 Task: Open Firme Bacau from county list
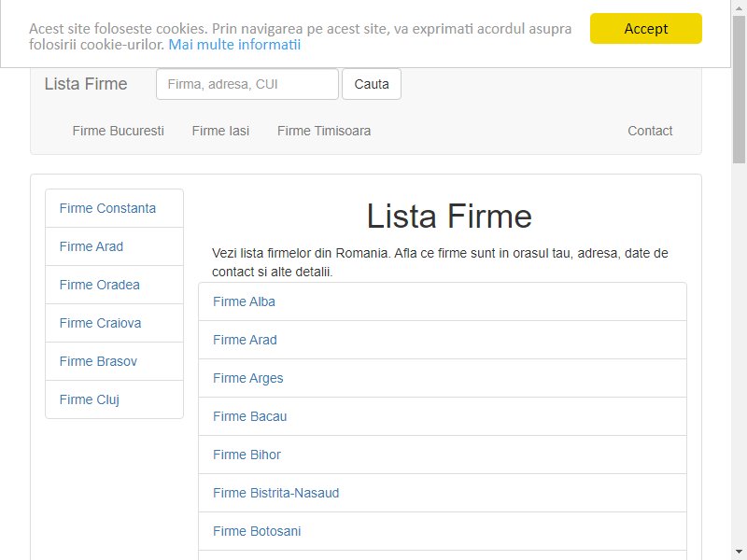[x=443, y=416]
